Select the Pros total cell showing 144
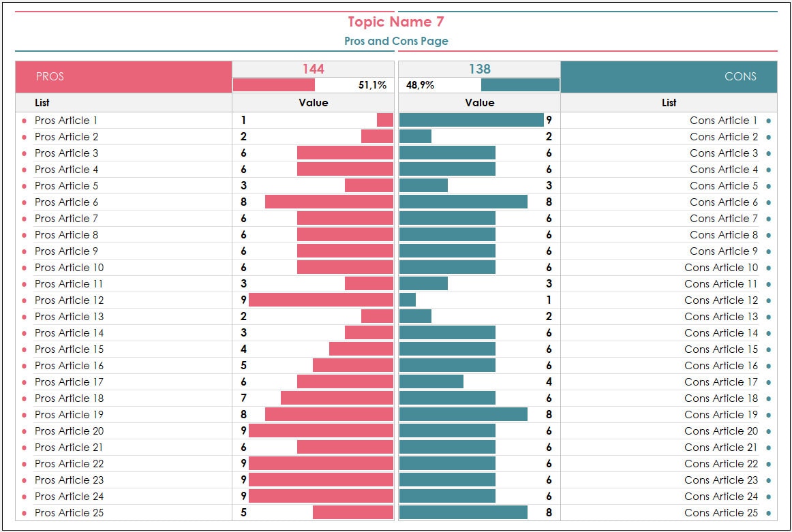This screenshot has height=532, width=792. [x=313, y=69]
